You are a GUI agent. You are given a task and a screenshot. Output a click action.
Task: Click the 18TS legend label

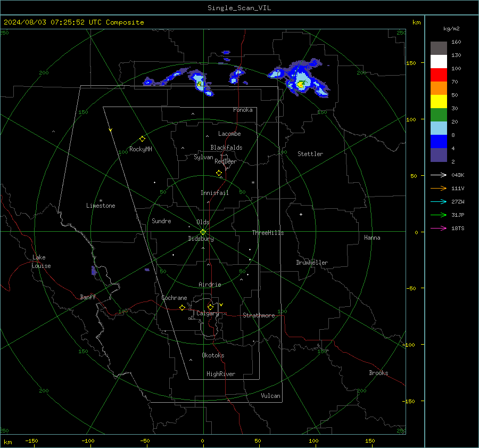[x=458, y=228]
